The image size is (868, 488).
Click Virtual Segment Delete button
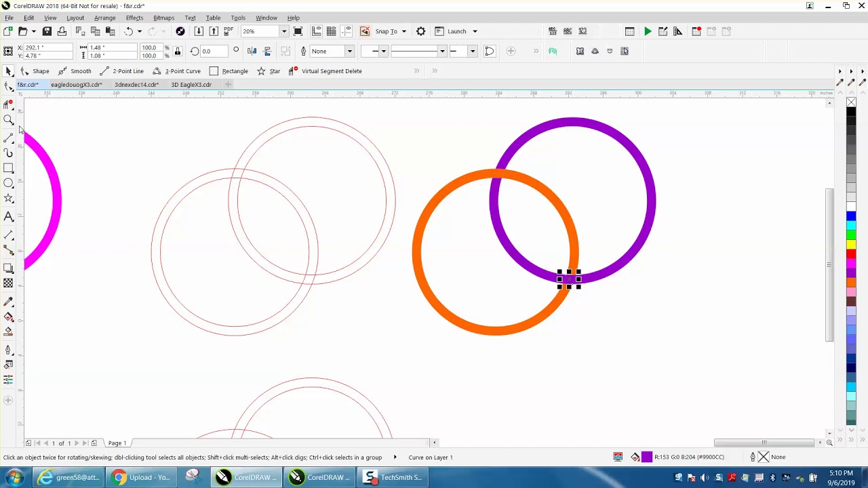(x=325, y=71)
